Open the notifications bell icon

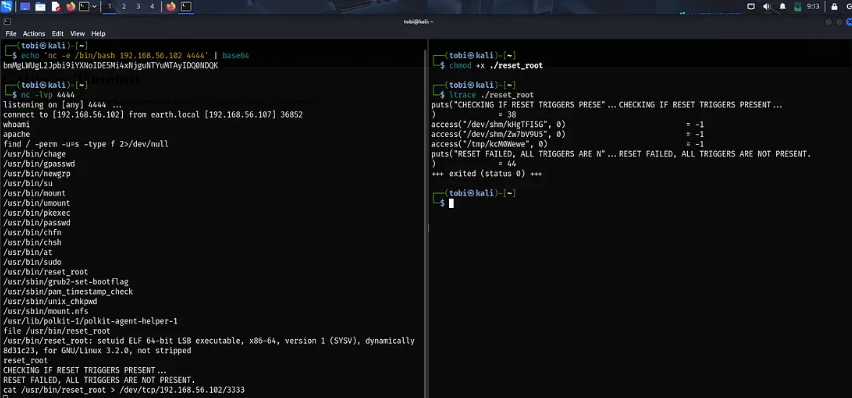782,7
